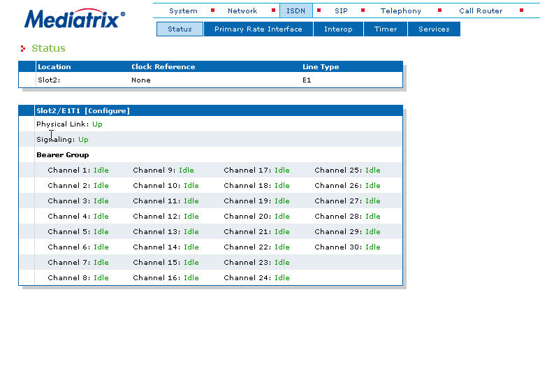Click the Bearer Group label
The width and height of the screenshot is (540, 392).
pyautogui.click(x=63, y=155)
